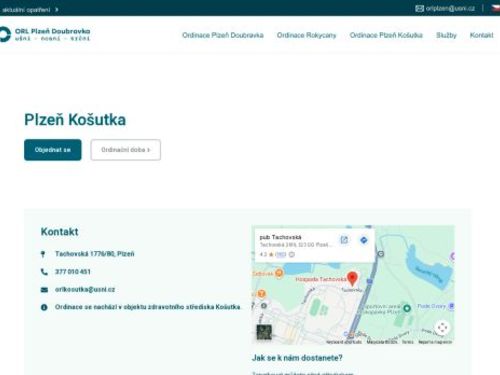Viewport: 500px width, 375px height.
Task: Click the envelope icon beside orlplzen@usni.cz
Action: [419, 8]
